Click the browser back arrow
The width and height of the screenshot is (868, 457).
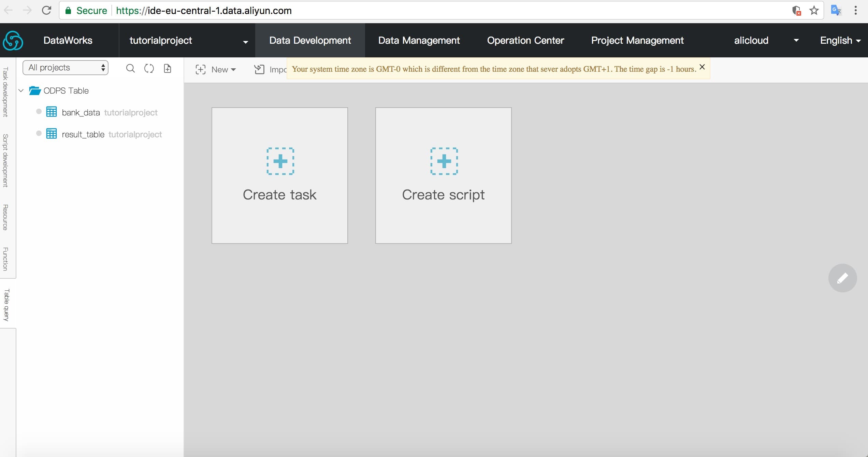click(x=9, y=10)
